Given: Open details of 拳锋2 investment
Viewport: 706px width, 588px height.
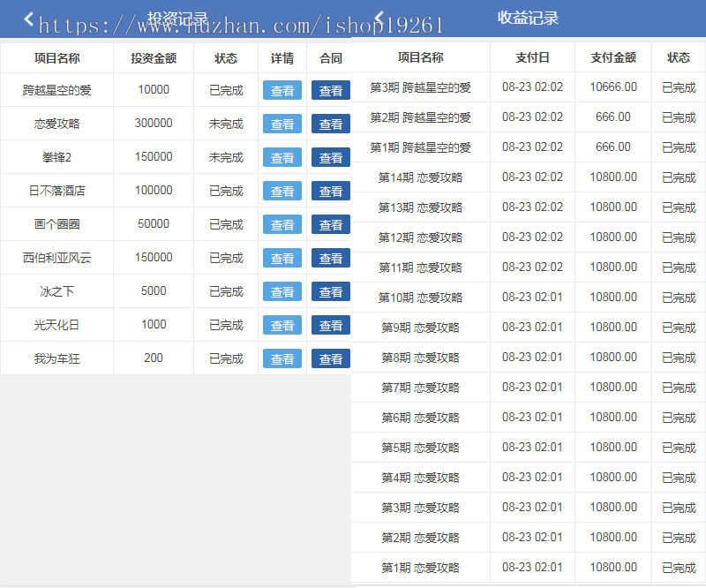Looking at the screenshot, I should click(x=282, y=158).
